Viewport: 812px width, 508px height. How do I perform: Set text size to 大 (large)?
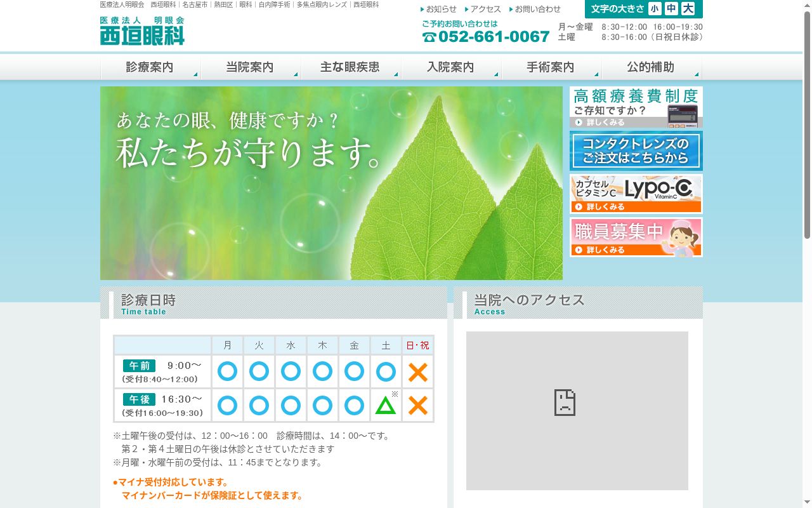[688, 9]
